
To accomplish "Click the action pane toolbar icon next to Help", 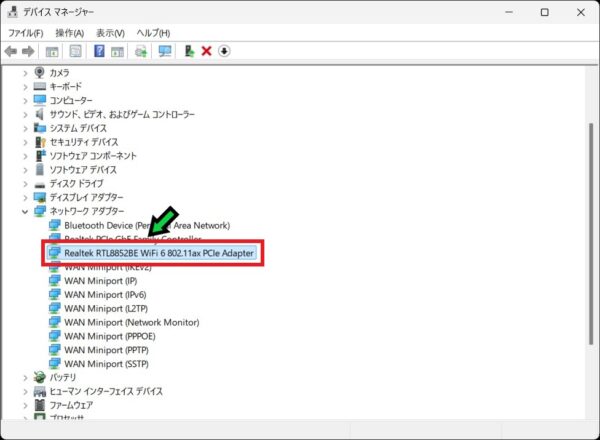I will [x=117, y=51].
